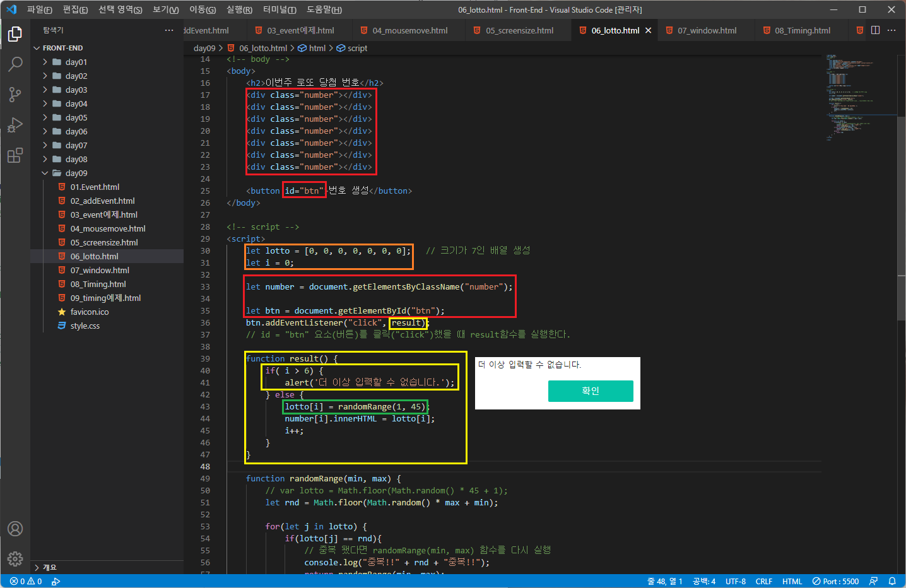Open the 터미널(T) menu
The height and width of the screenshot is (588, 906).
279,9
